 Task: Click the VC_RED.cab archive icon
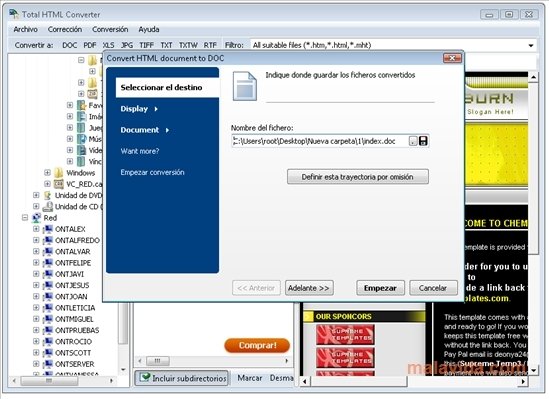[x=59, y=184]
